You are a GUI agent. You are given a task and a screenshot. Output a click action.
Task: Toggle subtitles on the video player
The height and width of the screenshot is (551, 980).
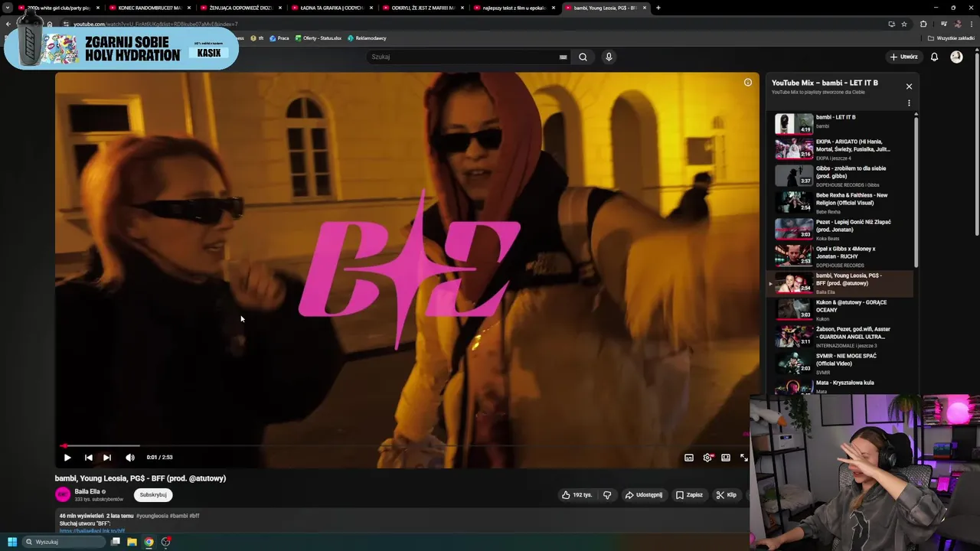point(689,458)
